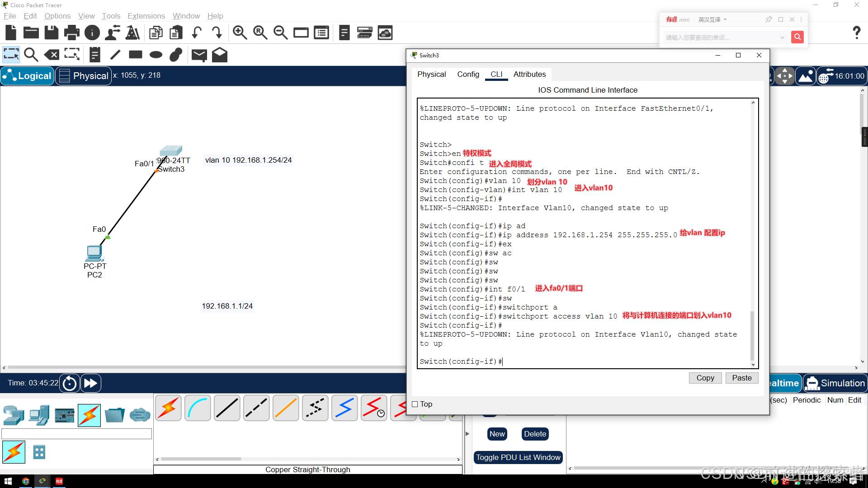
Task: Pick the Copper Cross-Over cable
Action: (x=256, y=408)
